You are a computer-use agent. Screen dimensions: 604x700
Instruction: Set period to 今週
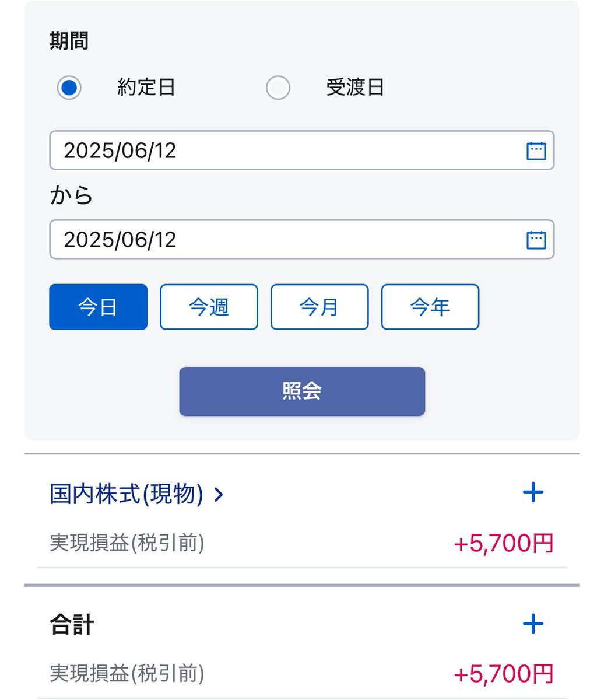[x=209, y=307]
